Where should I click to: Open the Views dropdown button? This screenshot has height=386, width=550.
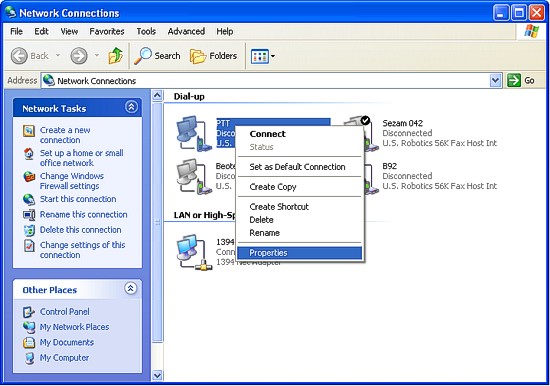[x=263, y=56]
